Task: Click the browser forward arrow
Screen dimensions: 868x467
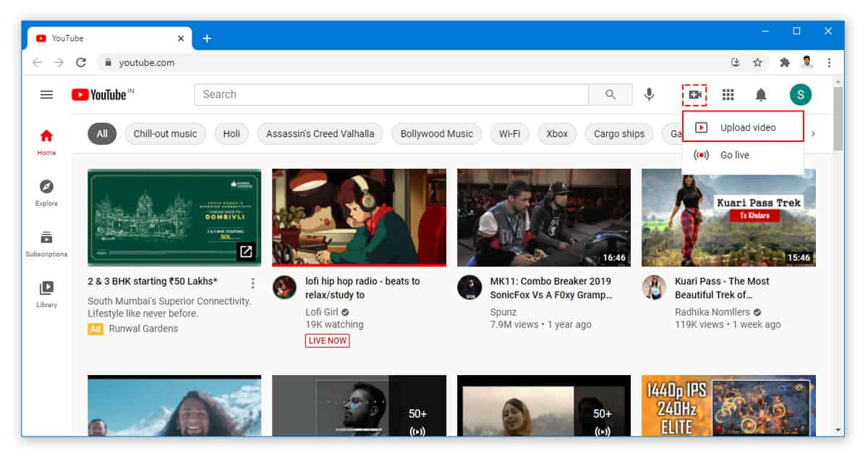Action: click(x=59, y=62)
